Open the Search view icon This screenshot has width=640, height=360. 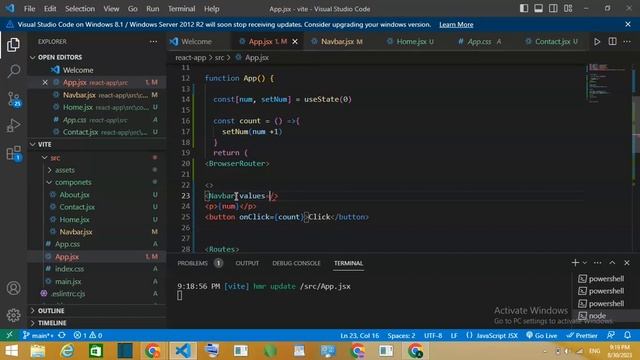(x=13, y=71)
